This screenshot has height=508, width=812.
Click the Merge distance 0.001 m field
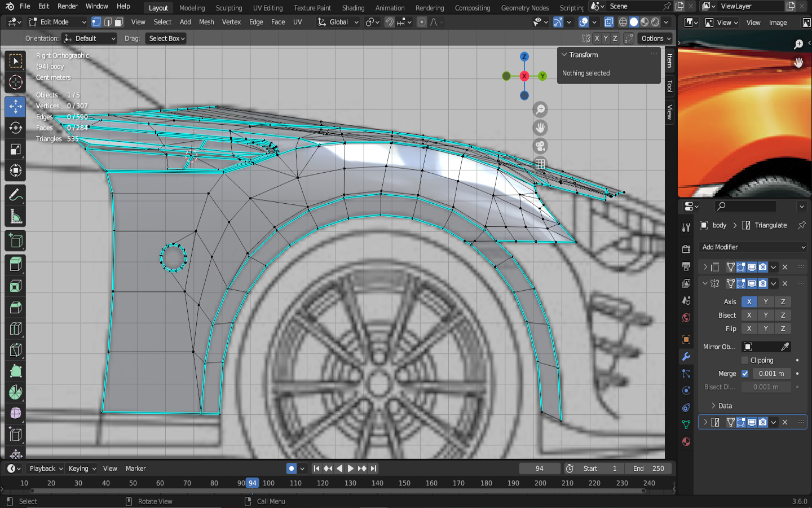coord(771,374)
